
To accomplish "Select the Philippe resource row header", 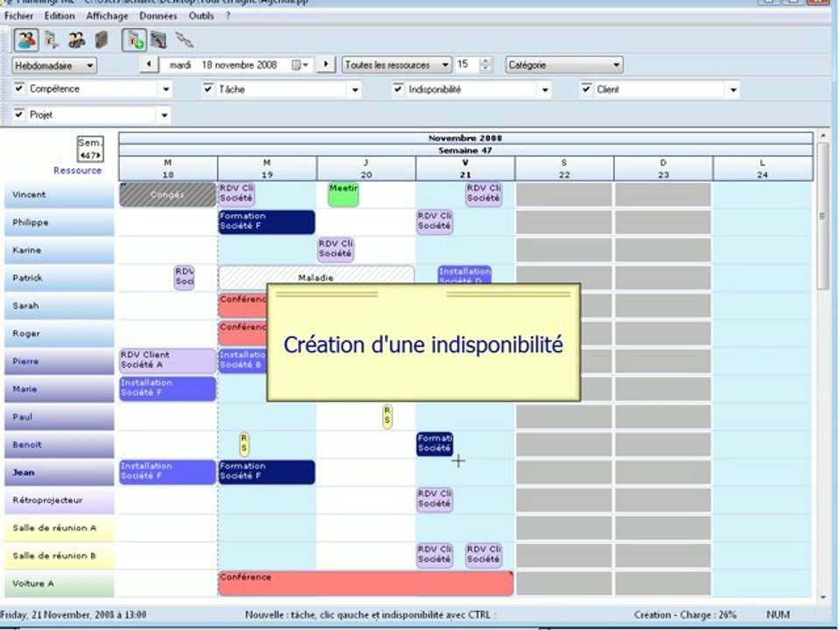I will [59, 222].
